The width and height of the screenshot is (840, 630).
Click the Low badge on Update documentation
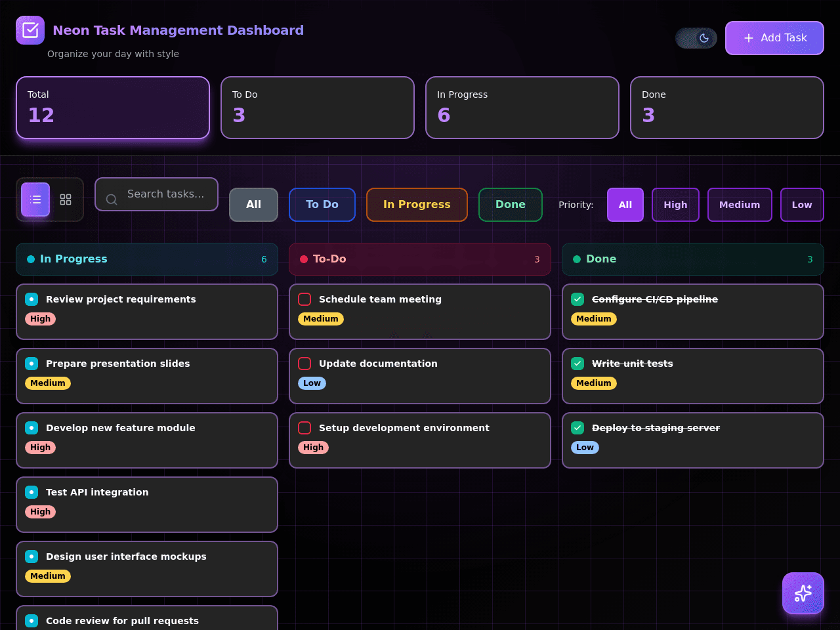click(x=312, y=383)
